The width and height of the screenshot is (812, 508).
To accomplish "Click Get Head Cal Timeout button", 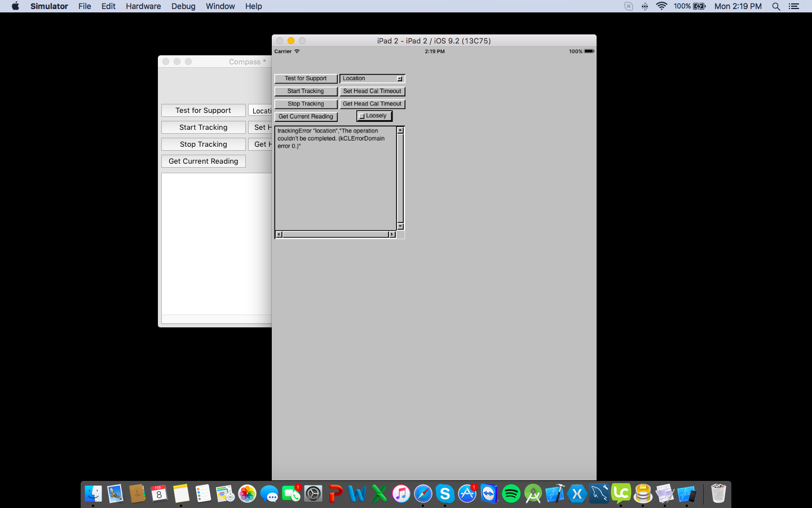I will click(x=372, y=104).
